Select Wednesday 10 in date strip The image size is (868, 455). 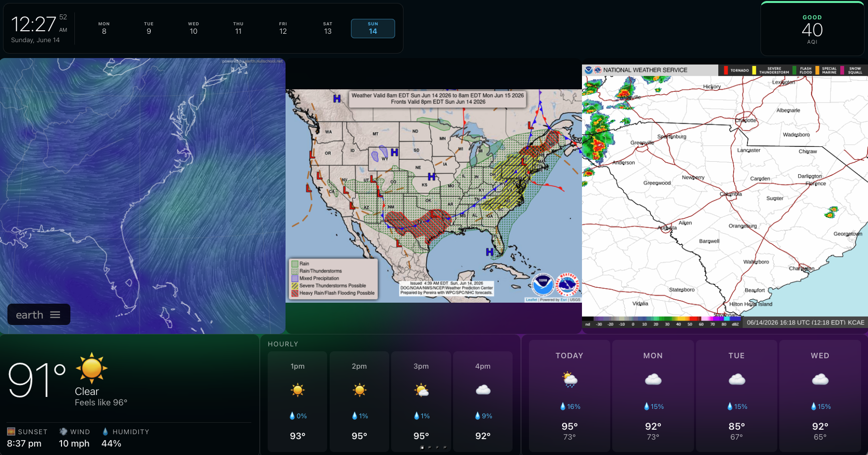pos(193,28)
